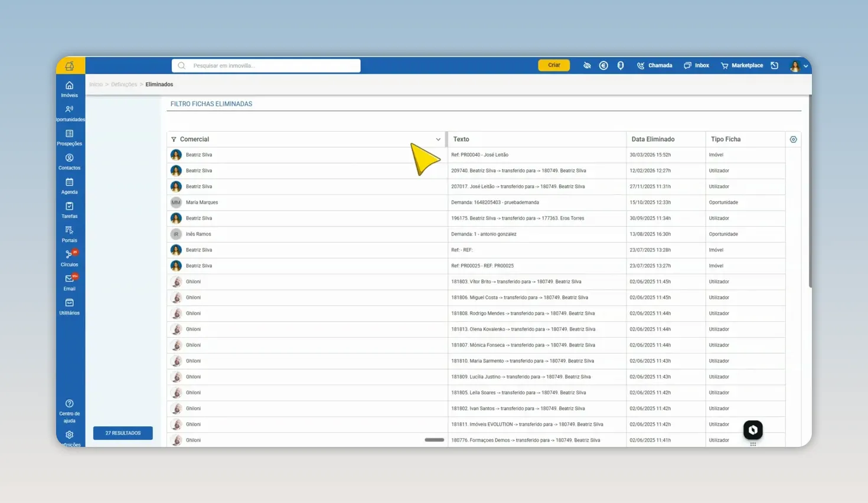This screenshot has width=868, height=503.
Task: Open Email in the sidebar
Action: click(69, 282)
